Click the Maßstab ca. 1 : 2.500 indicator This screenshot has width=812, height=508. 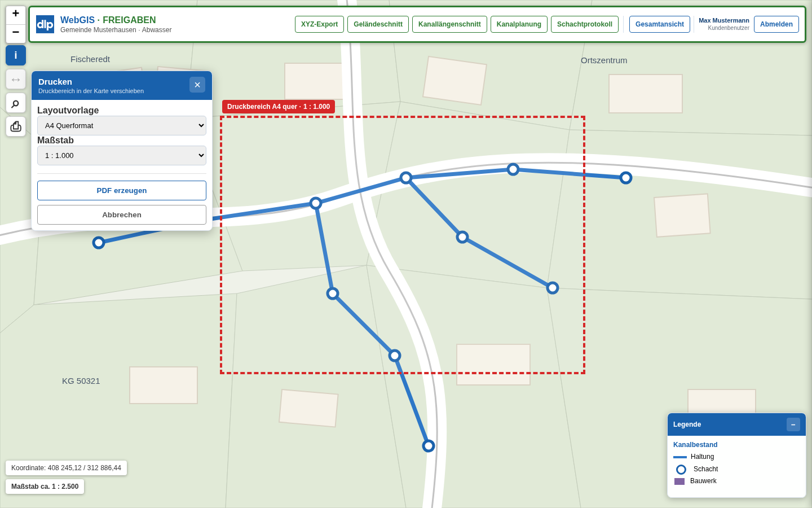pyautogui.click(x=45, y=487)
